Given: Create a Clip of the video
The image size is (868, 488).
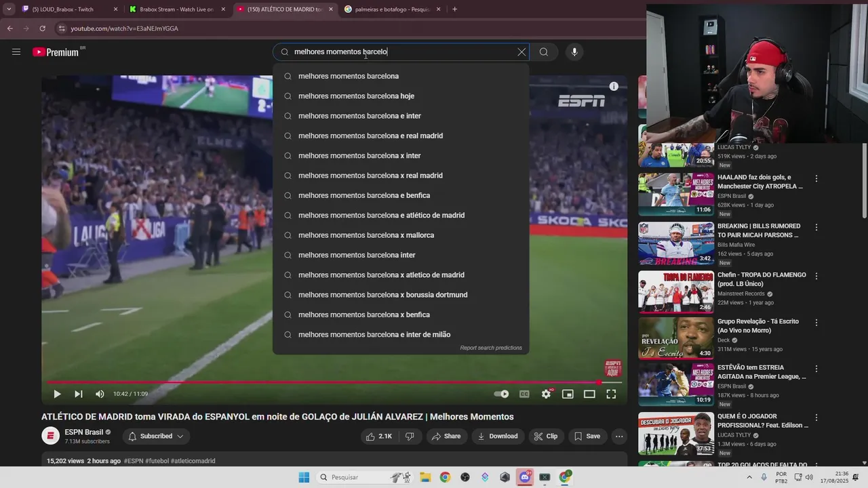Looking at the screenshot, I should click(546, 436).
